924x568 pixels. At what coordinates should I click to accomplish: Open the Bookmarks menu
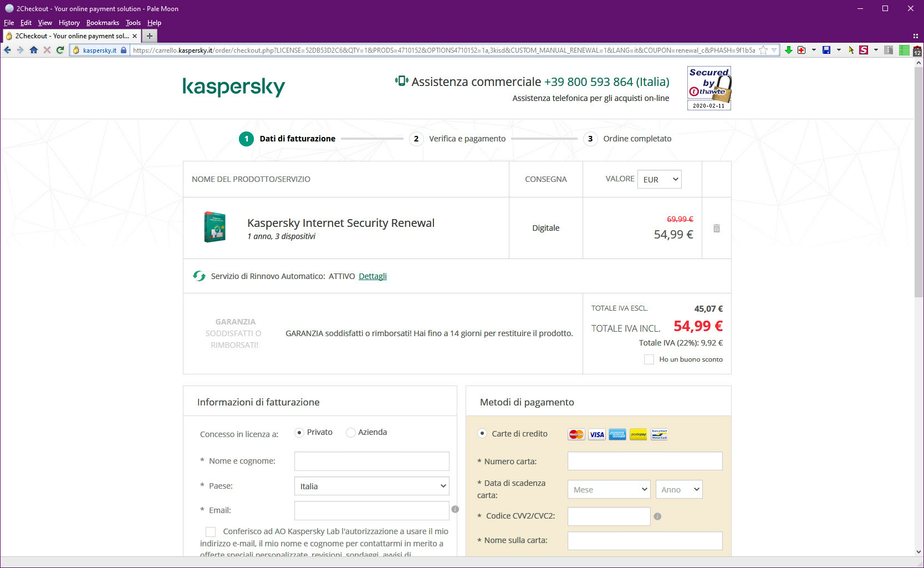point(103,23)
